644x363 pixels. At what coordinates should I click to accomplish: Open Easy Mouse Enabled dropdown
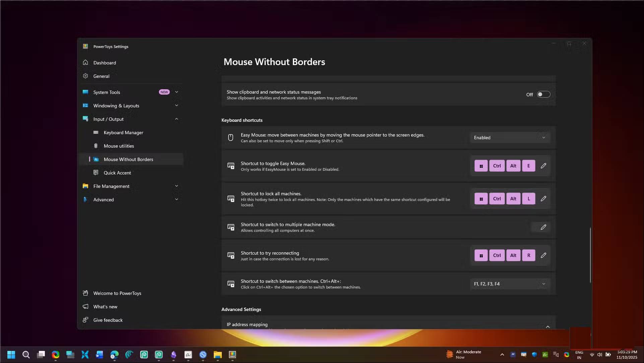[x=509, y=138]
